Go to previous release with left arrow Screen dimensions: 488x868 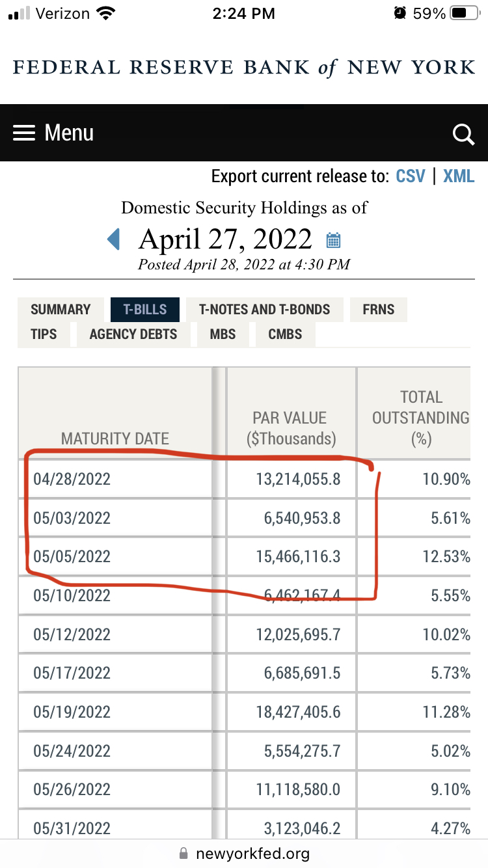(x=114, y=239)
